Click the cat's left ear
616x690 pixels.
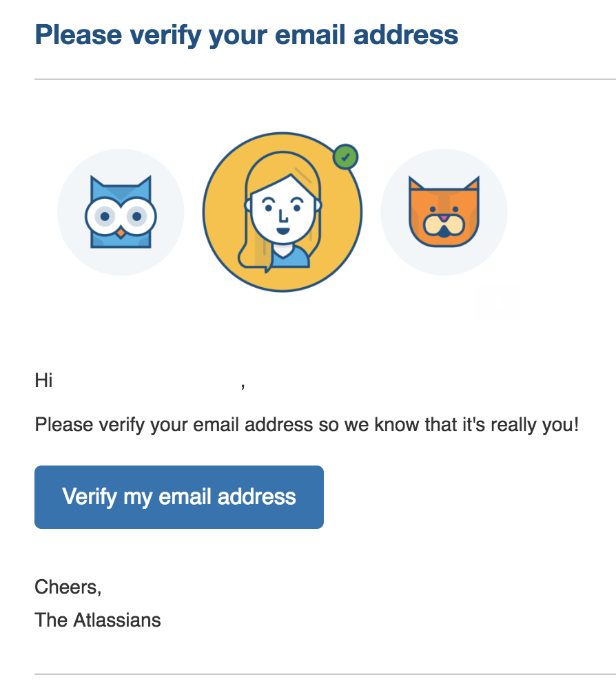pos(415,184)
